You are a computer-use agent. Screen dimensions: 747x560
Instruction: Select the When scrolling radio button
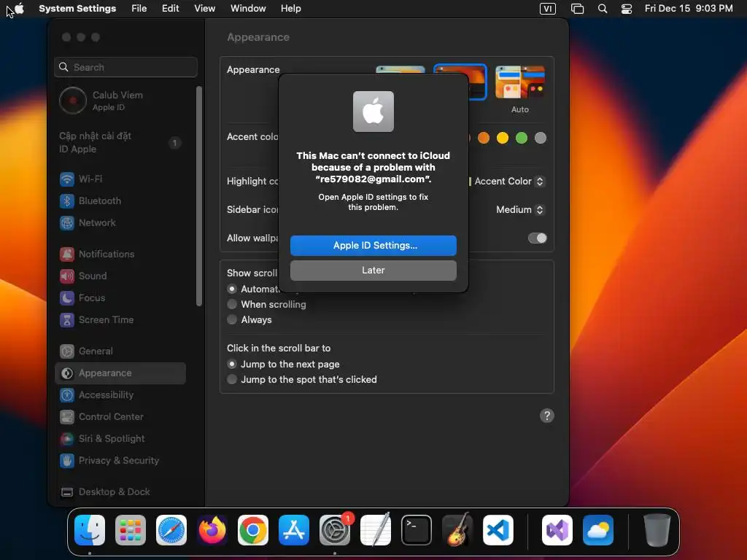(x=232, y=304)
